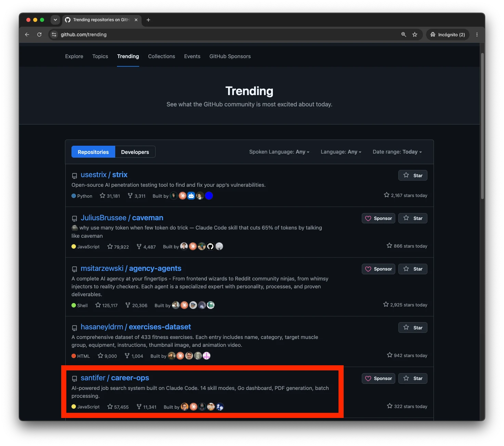Click the first contributor avatar for career-ops
Screen dimensions: 504x446
tap(185, 407)
